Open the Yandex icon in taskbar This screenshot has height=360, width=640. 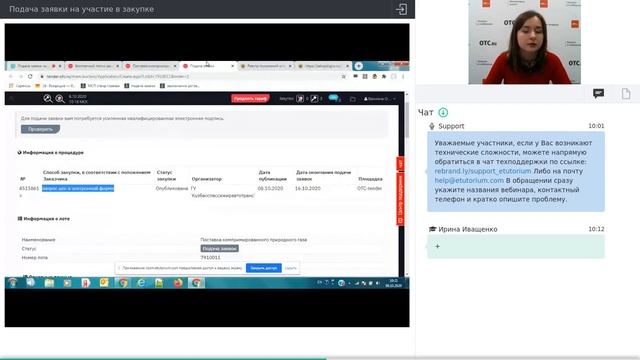[x=85, y=282]
